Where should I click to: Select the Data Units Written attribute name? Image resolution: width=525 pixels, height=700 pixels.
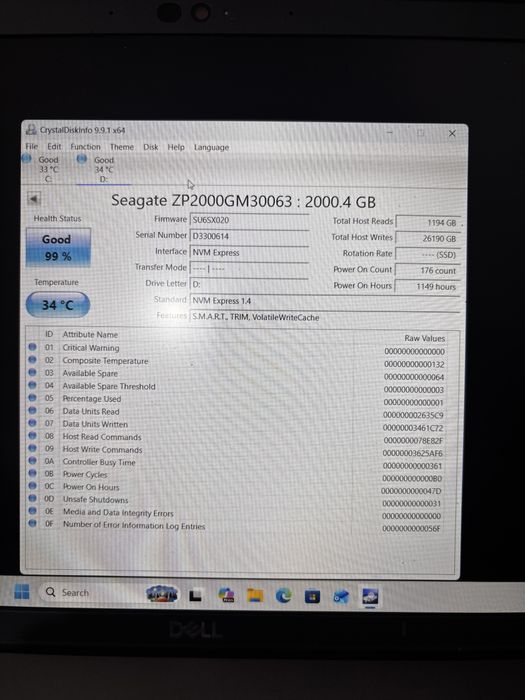95,424
